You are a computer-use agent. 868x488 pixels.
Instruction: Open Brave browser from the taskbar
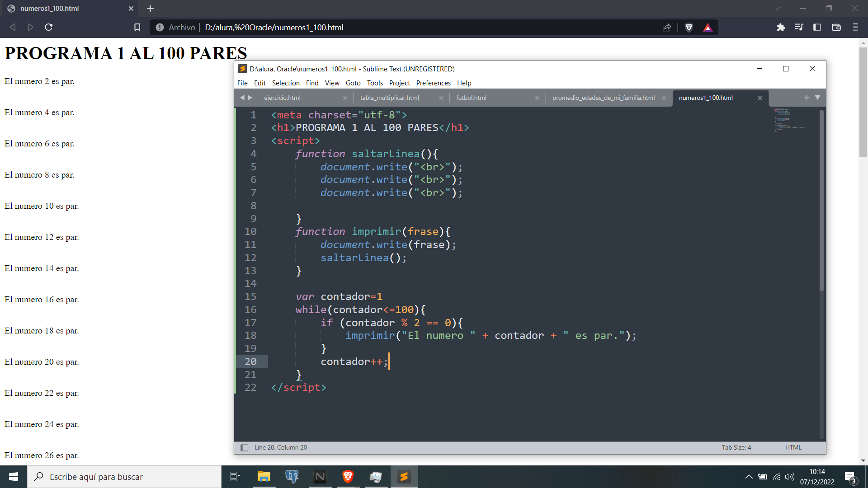pyautogui.click(x=348, y=477)
